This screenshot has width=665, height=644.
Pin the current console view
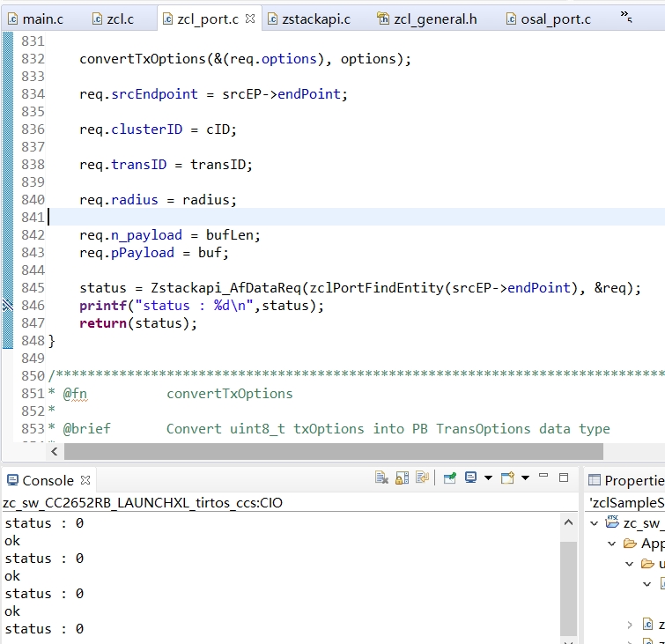coord(450,477)
